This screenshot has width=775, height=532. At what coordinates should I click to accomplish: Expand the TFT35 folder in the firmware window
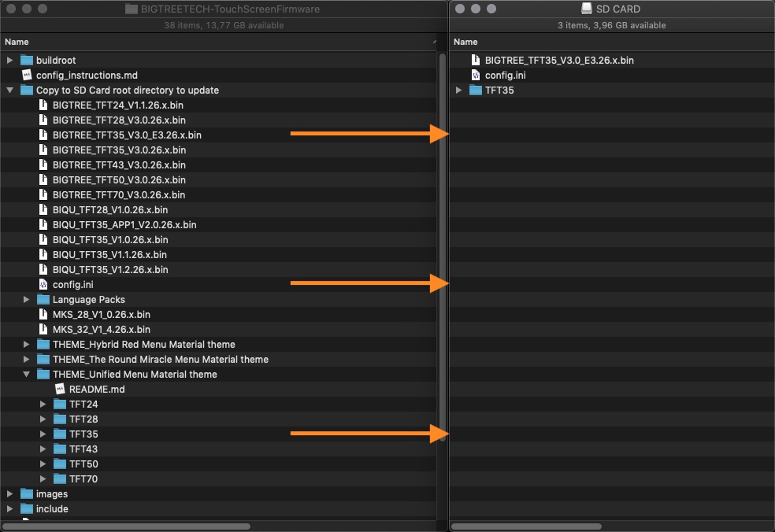point(43,434)
